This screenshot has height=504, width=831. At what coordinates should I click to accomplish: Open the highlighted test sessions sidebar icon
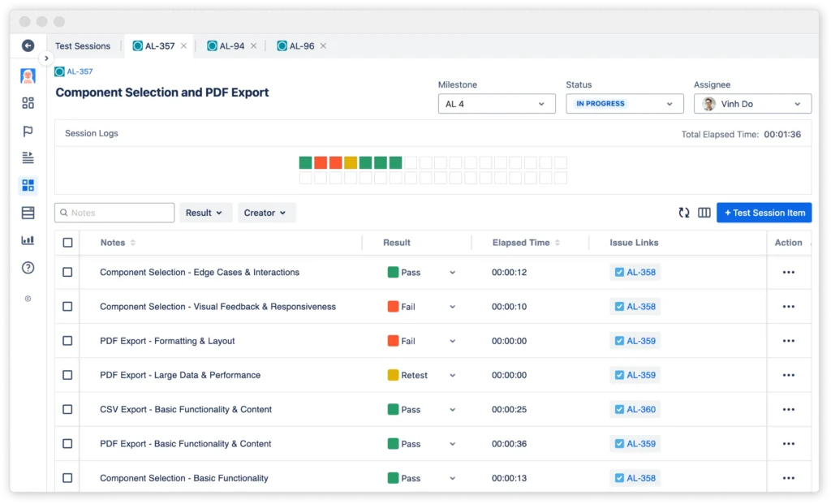point(28,185)
